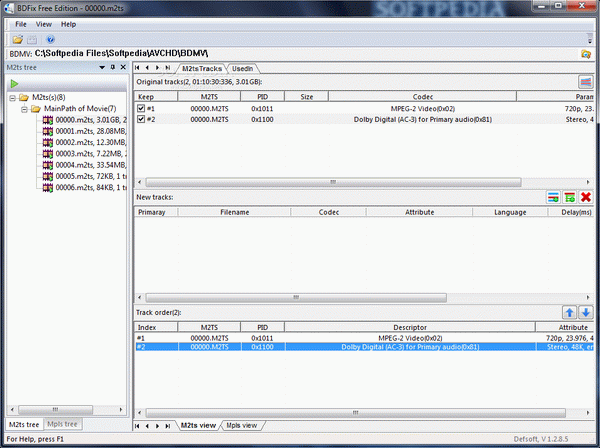Move selected track down with blue arrow
Screen dimensions: 600x448
click(x=585, y=313)
